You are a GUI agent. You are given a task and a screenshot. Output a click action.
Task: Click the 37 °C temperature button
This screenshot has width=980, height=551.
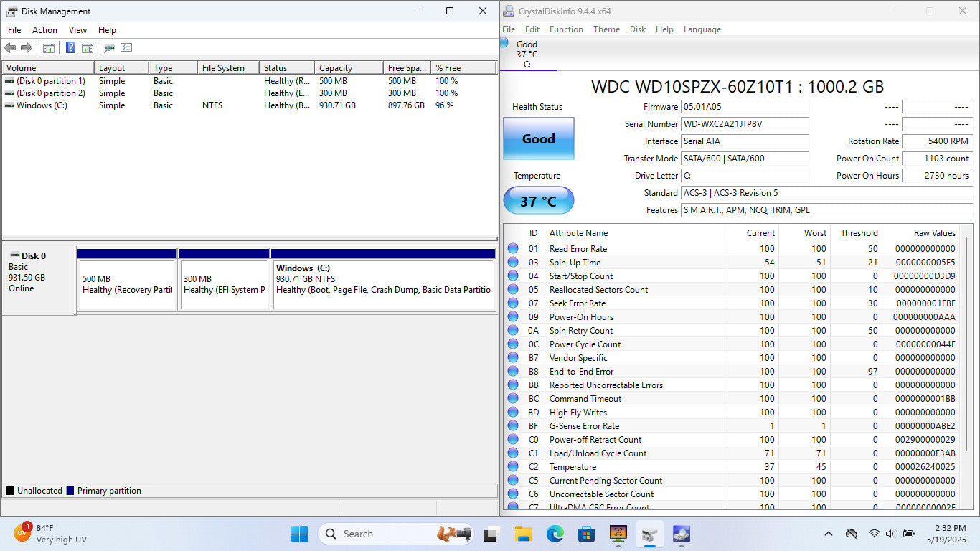(538, 201)
